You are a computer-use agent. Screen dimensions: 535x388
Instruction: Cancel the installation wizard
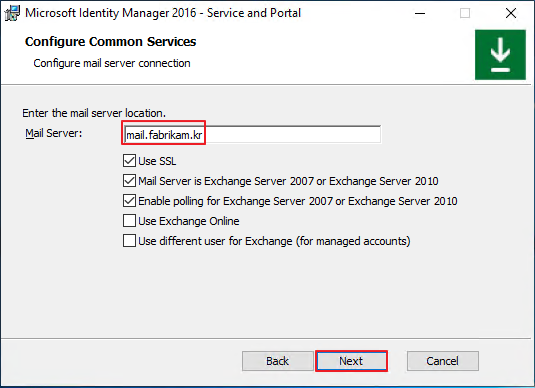443,361
